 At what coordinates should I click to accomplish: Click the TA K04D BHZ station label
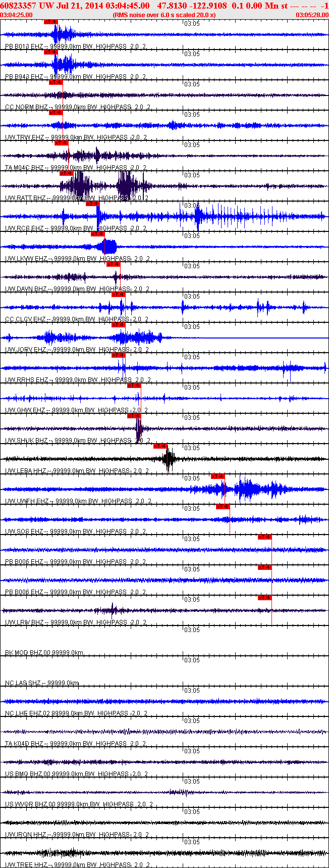[x=76, y=744]
